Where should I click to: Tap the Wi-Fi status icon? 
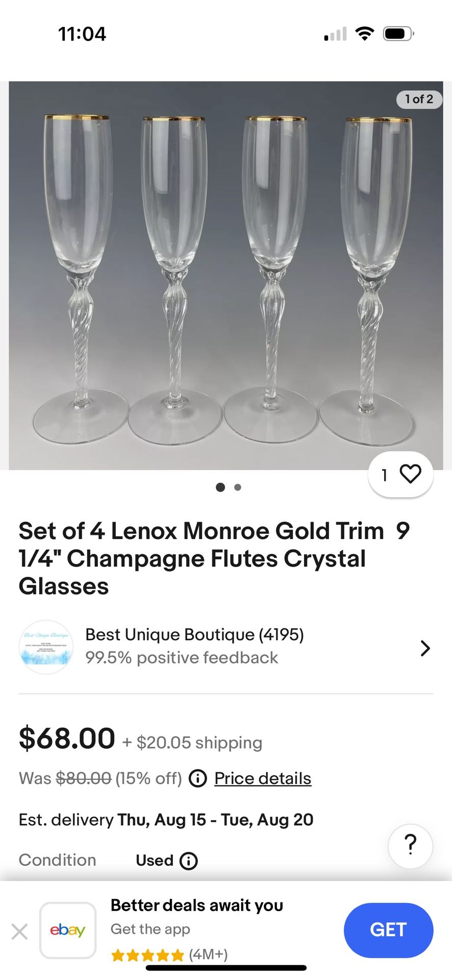coord(364,34)
